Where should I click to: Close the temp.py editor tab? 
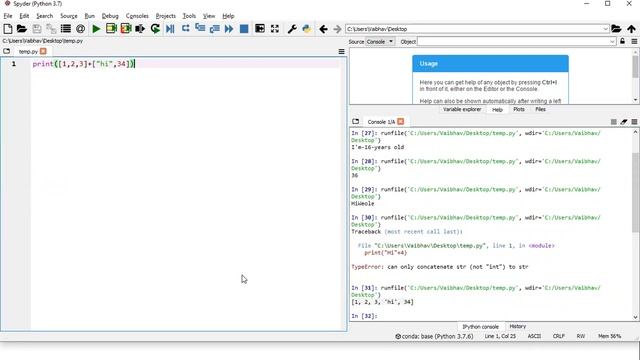point(43,51)
